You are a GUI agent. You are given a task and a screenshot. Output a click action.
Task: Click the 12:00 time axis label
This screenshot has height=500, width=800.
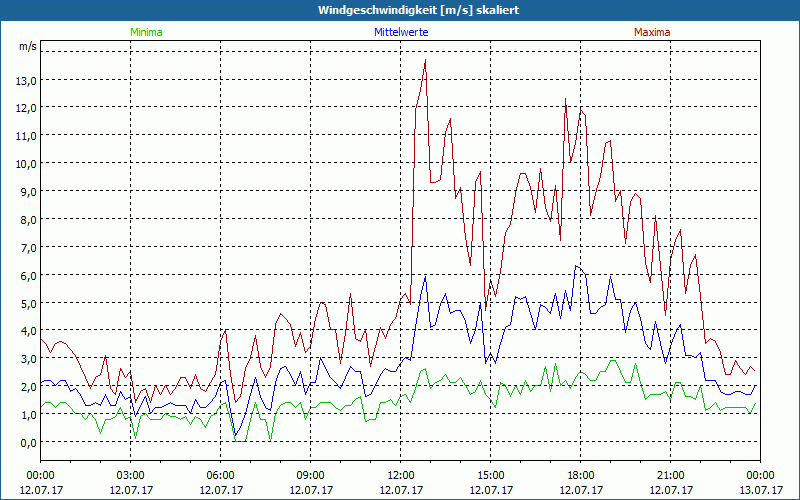point(401,476)
